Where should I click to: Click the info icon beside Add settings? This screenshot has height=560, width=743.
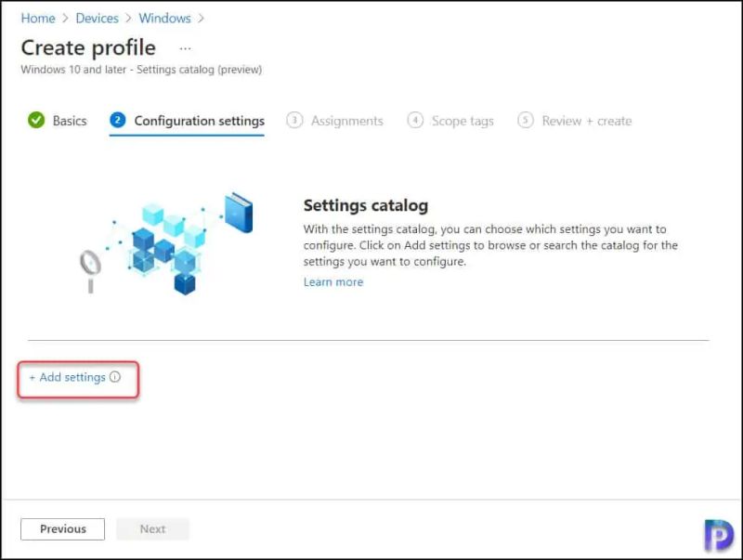point(116,378)
